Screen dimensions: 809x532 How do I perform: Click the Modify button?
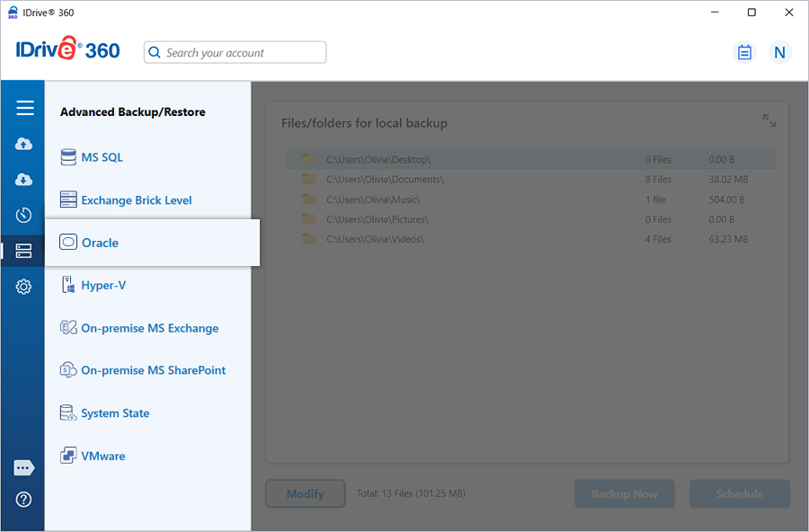pyautogui.click(x=305, y=493)
